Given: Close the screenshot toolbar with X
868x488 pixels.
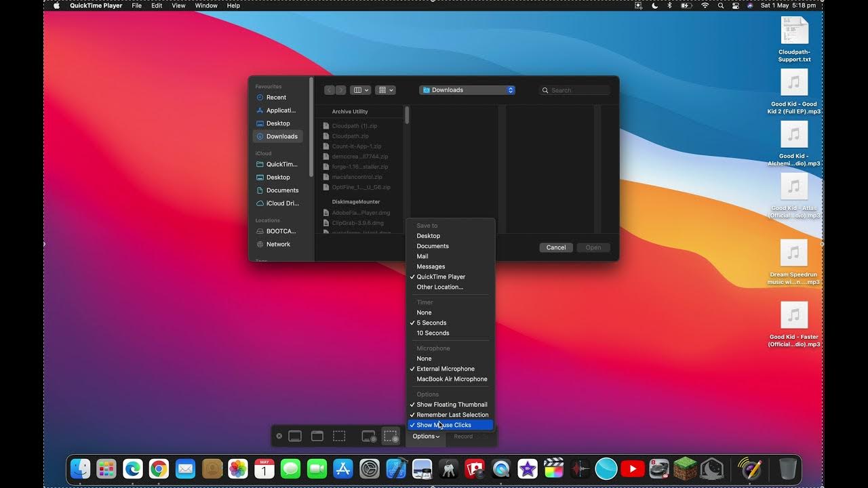Looking at the screenshot, I should point(279,436).
